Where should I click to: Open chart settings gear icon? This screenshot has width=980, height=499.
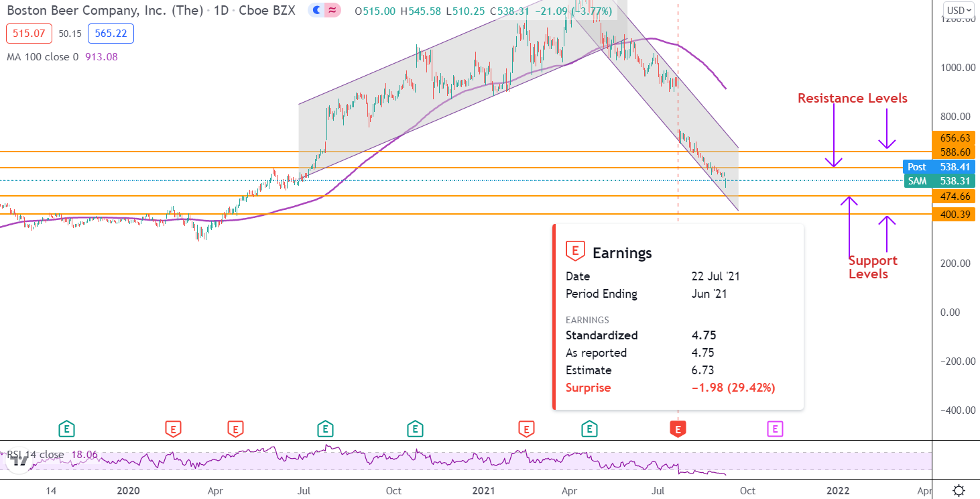(x=959, y=490)
